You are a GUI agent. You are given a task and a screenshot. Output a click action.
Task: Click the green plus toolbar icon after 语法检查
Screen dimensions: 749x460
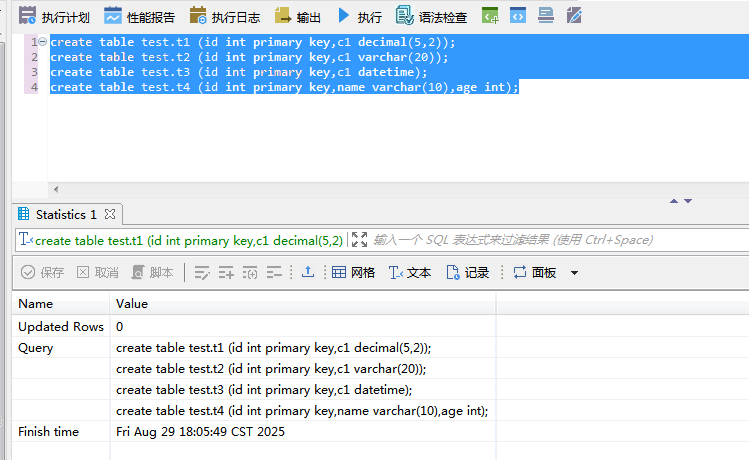pyautogui.click(x=490, y=16)
